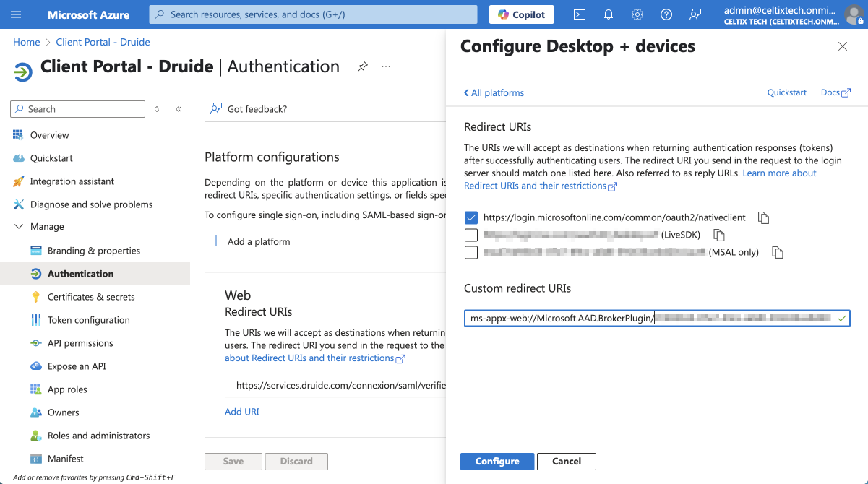
Task: Uncheck the nativeclient redirect URI checkbox
Action: (471, 217)
